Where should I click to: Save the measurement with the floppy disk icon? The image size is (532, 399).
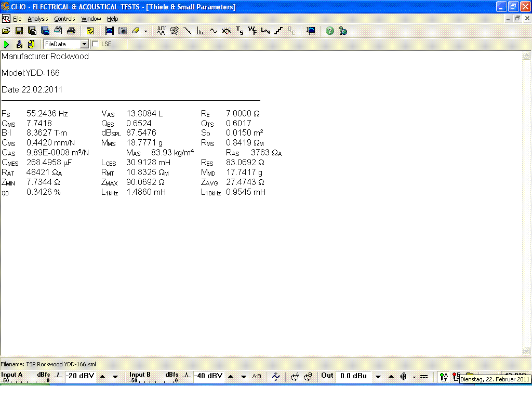tap(19, 31)
